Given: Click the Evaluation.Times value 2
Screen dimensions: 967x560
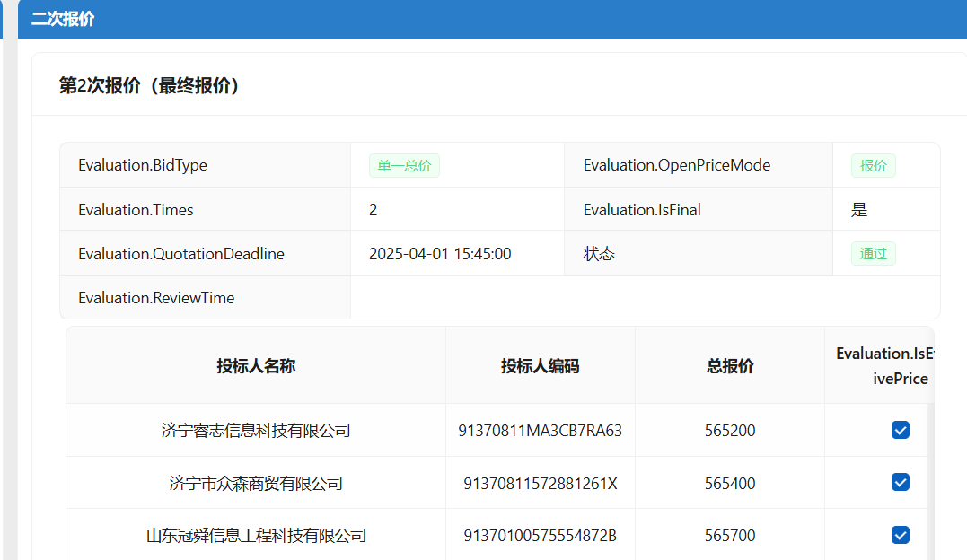Looking at the screenshot, I should click(374, 210).
